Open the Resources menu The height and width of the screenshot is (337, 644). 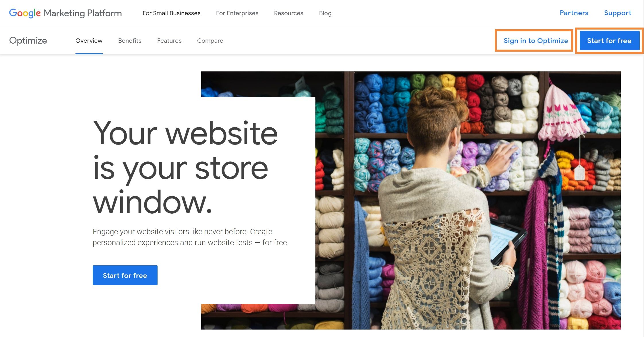pyautogui.click(x=288, y=13)
